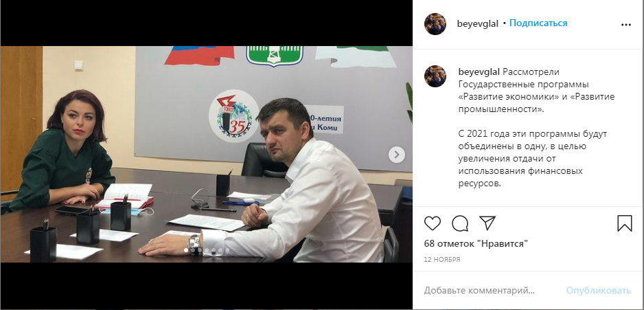
Task: Save the post with the bookmark icon
Action: point(625,223)
